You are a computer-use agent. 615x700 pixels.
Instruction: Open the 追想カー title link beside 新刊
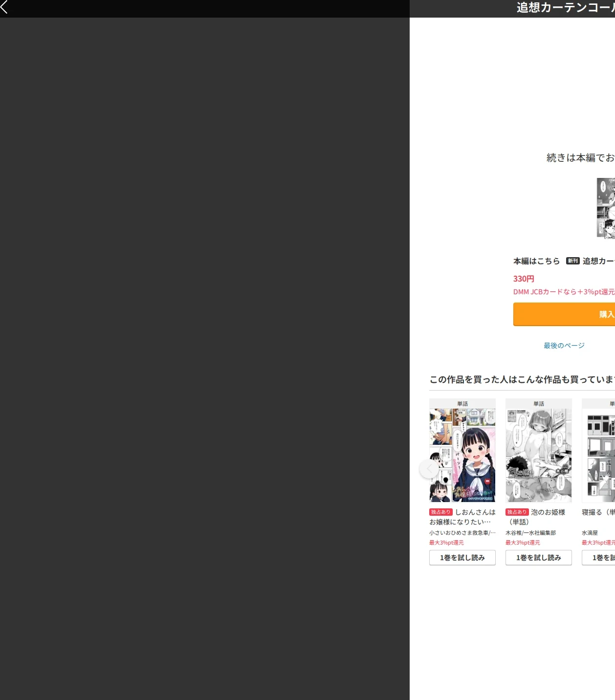tap(599, 261)
